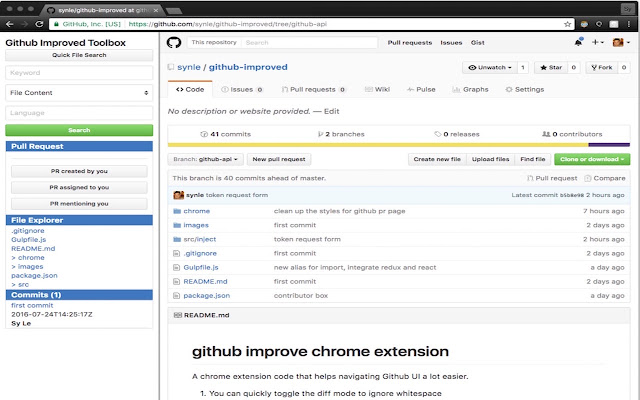640x400 pixels.
Task: Click Create new file button
Action: click(437, 159)
